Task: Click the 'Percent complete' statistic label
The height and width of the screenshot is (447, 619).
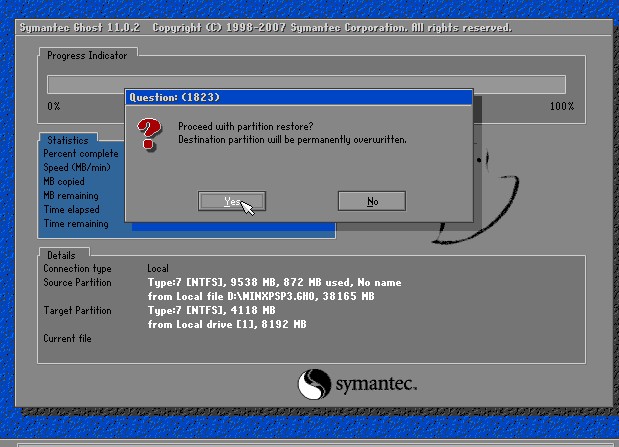Action: [81, 154]
